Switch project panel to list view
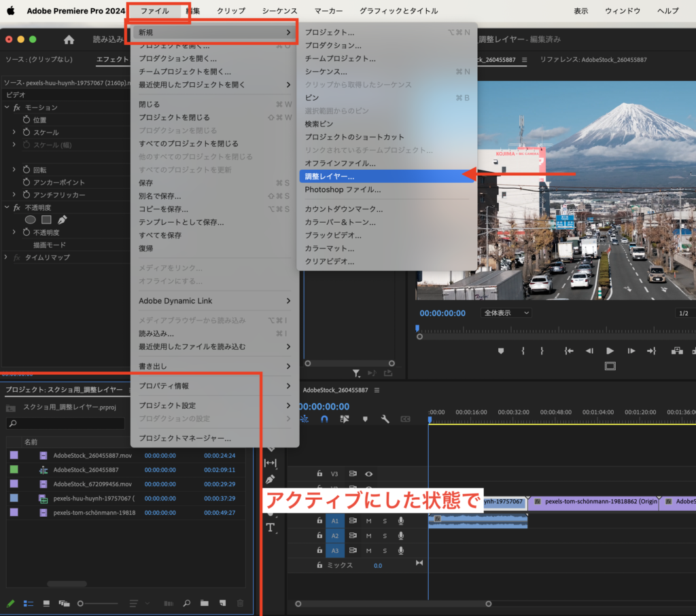The width and height of the screenshot is (696, 616). [29, 603]
